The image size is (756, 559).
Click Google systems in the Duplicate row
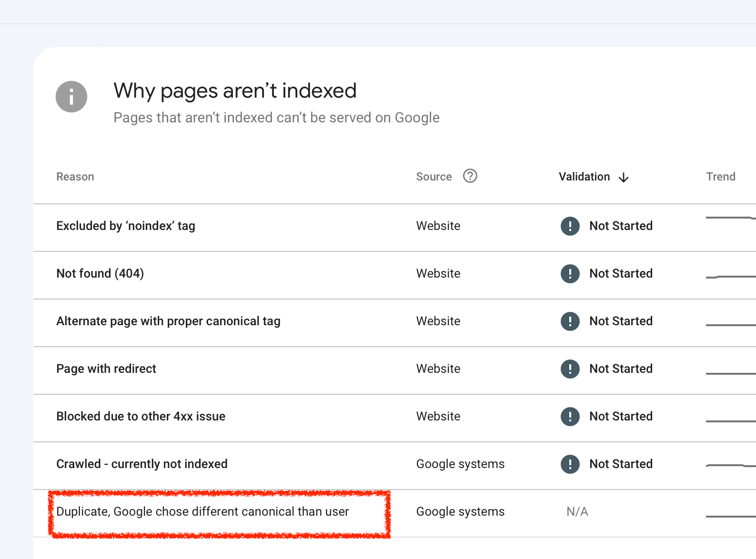[x=460, y=511]
